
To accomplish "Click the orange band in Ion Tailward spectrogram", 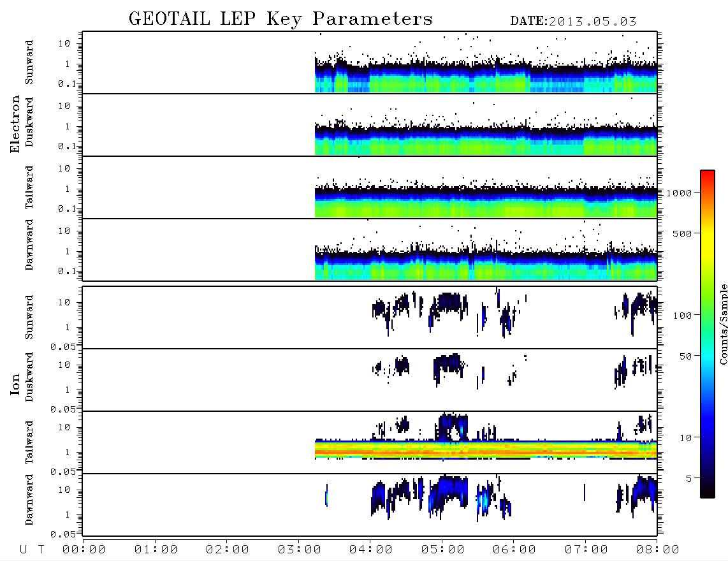I will click(x=486, y=452).
